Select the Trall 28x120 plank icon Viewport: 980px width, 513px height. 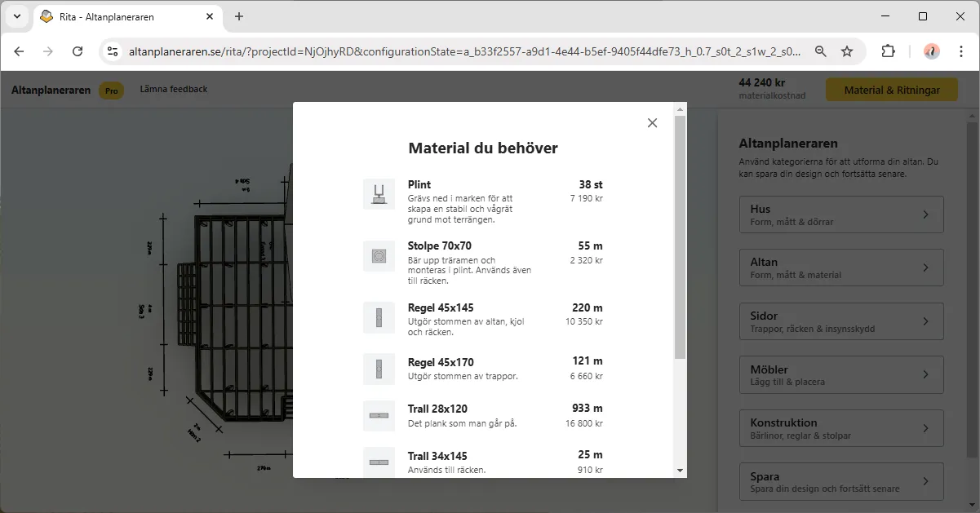[x=379, y=416]
